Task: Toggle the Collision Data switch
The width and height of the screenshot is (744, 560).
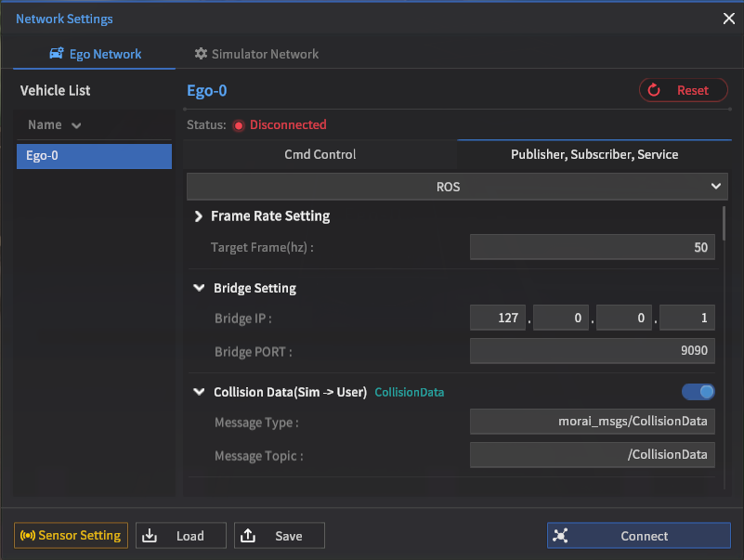Action: [x=698, y=392]
